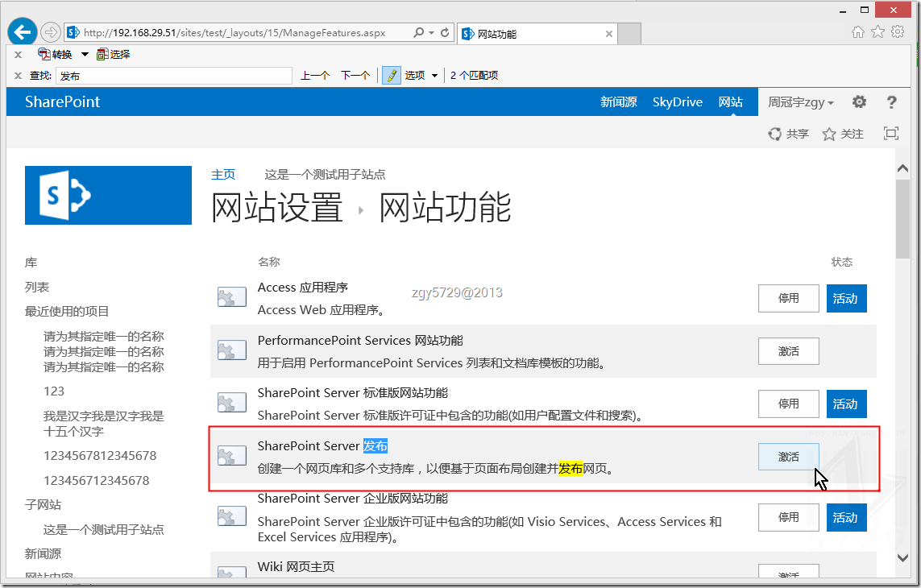Click SharePoint Server 发布 feature icon
The width and height of the screenshot is (921, 588).
231,456
